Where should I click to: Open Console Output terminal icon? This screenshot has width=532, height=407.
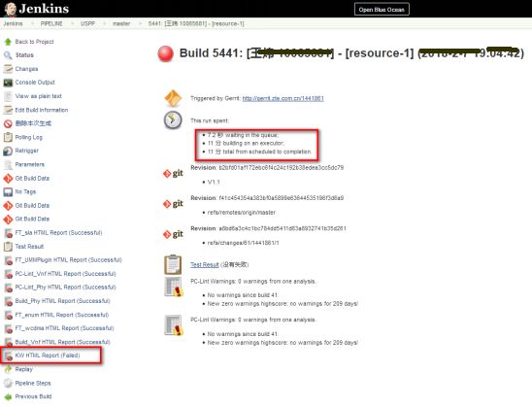pyautogui.click(x=8, y=83)
